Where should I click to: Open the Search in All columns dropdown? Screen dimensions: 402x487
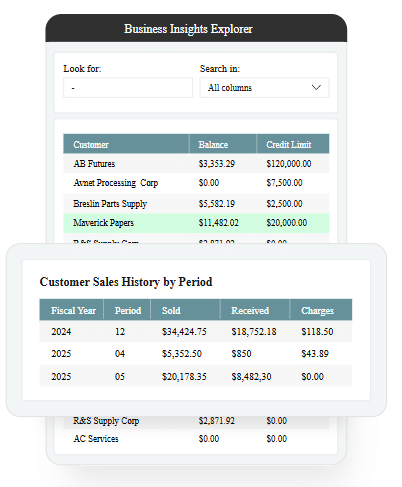(x=264, y=88)
